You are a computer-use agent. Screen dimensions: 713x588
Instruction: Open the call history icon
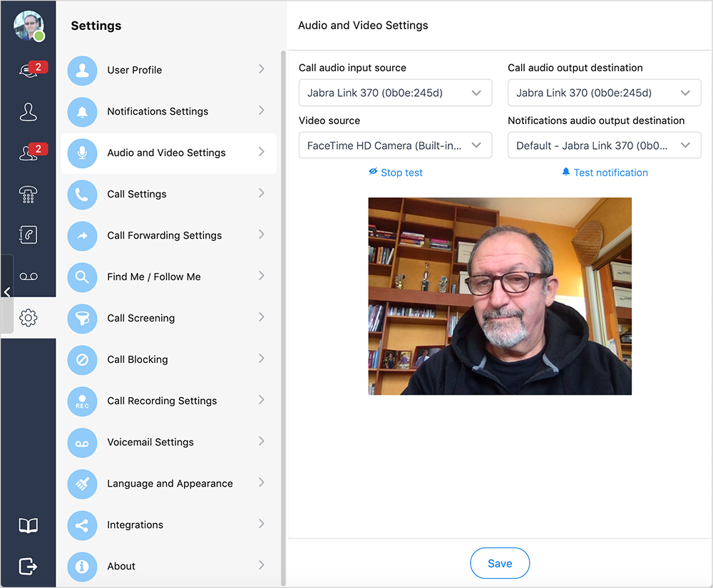[29, 234]
